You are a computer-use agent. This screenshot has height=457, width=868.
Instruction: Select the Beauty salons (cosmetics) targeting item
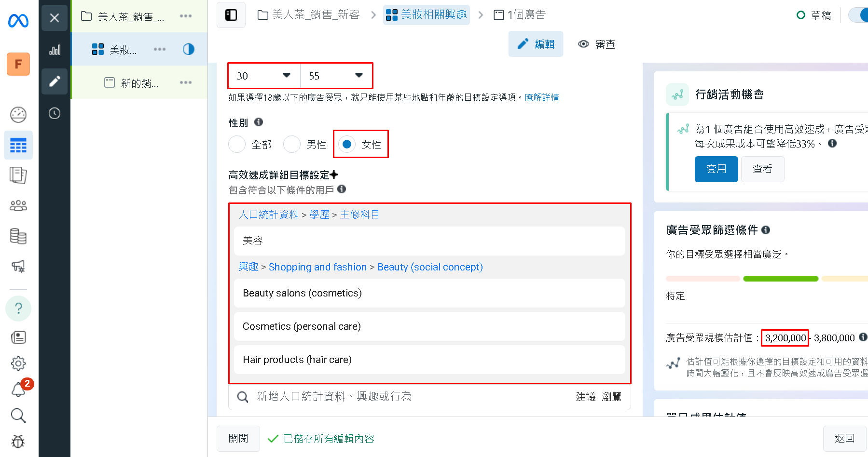pyautogui.click(x=429, y=293)
